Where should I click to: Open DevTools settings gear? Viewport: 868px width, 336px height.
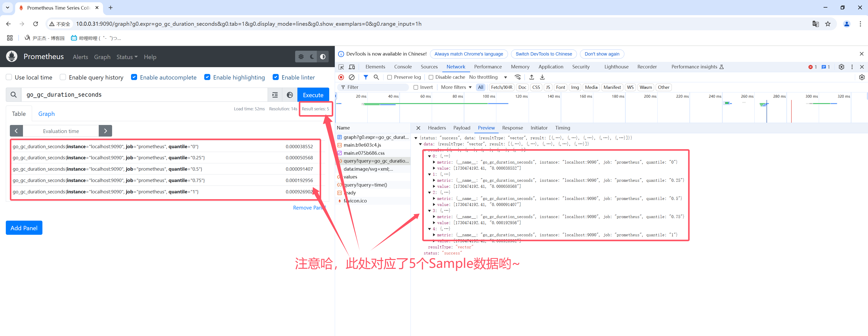[841, 67]
